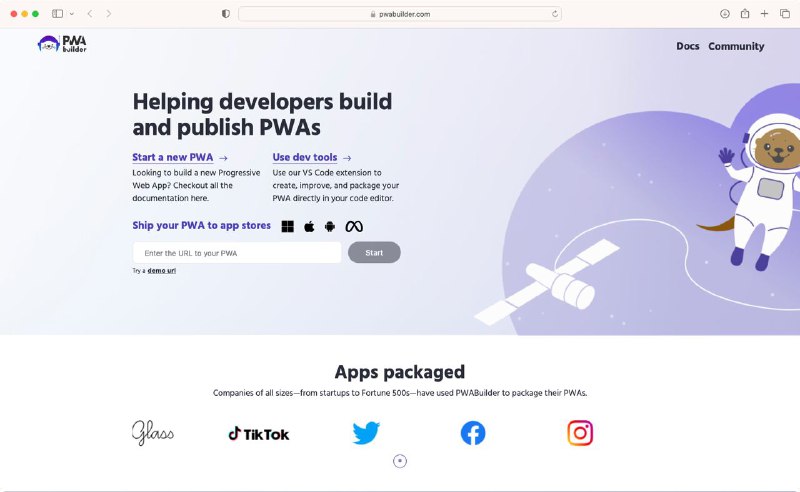Image resolution: width=800 pixels, height=492 pixels.
Task: Try the demo url link
Action: (162, 270)
